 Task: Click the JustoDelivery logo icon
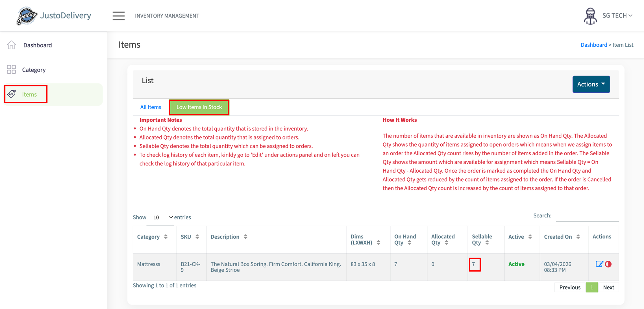(27, 16)
